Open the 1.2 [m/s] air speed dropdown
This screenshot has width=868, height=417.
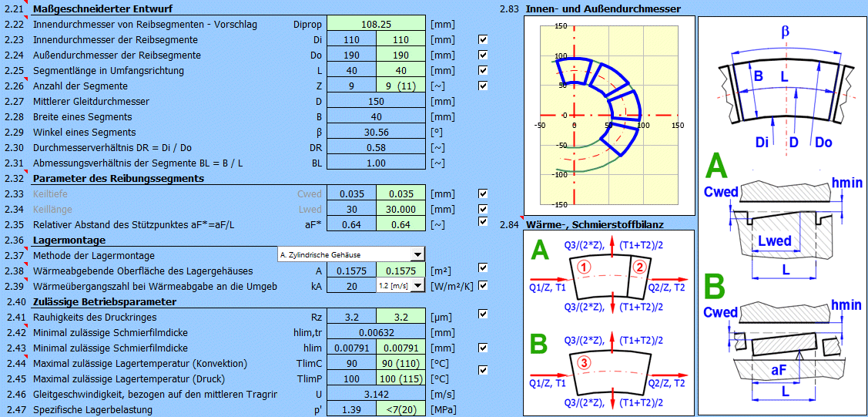(x=417, y=286)
